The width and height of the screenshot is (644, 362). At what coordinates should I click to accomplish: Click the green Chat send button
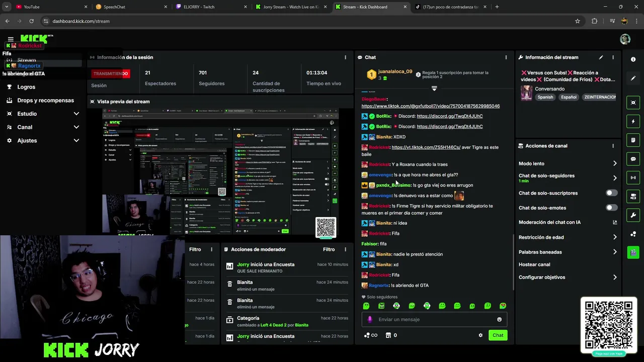click(x=498, y=335)
